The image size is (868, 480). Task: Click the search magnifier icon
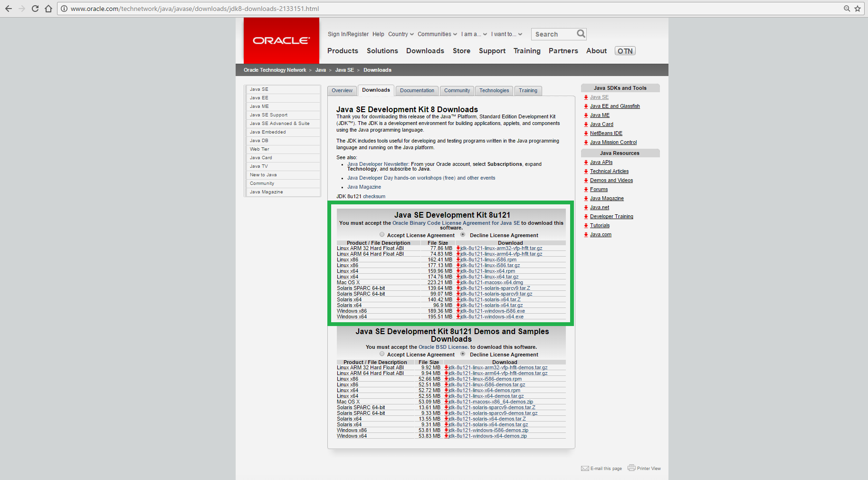click(x=581, y=34)
